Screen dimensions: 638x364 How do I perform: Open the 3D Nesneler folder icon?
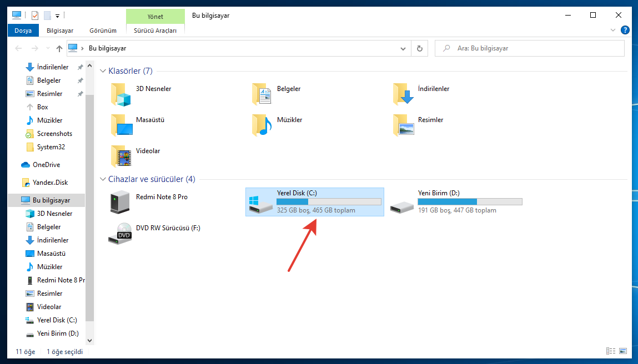[x=120, y=94]
